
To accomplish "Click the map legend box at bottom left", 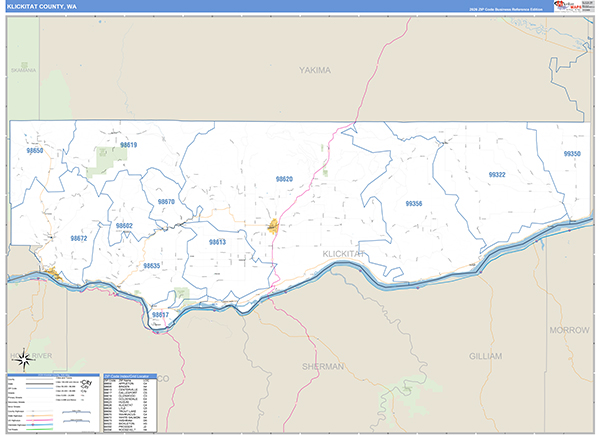I will tap(53, 403).
